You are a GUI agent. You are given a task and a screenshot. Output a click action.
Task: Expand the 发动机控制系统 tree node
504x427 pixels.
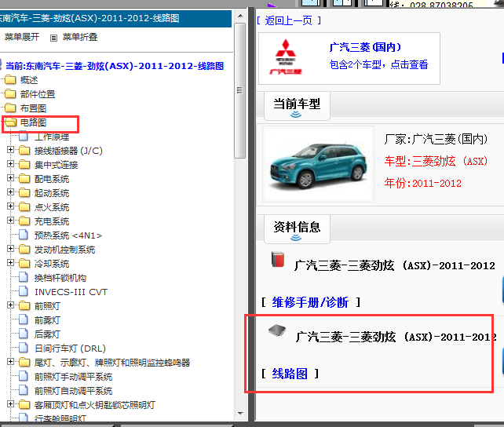point(11,249)
